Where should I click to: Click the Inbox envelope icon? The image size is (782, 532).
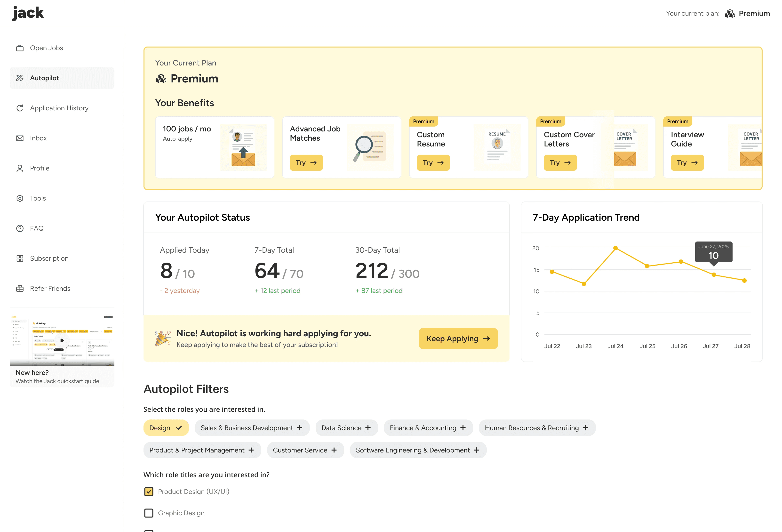(x=20, y=138)
